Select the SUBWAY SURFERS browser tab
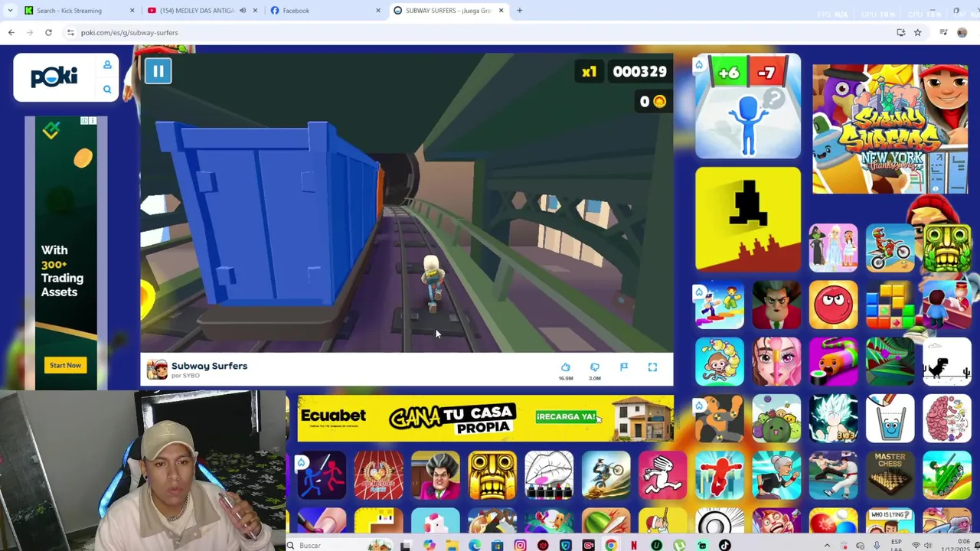The image size is (980, 551). point(447,11)
